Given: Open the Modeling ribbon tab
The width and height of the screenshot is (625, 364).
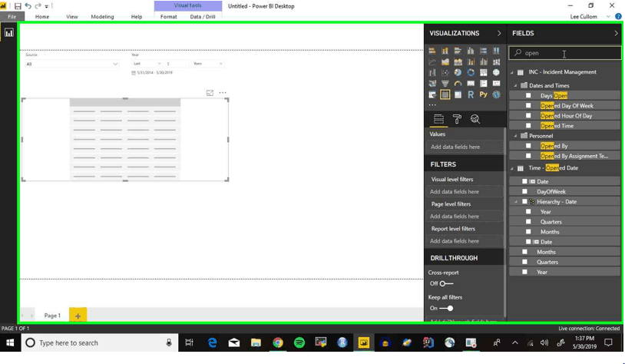Looking at the screenshot, I should coord(102,17).
